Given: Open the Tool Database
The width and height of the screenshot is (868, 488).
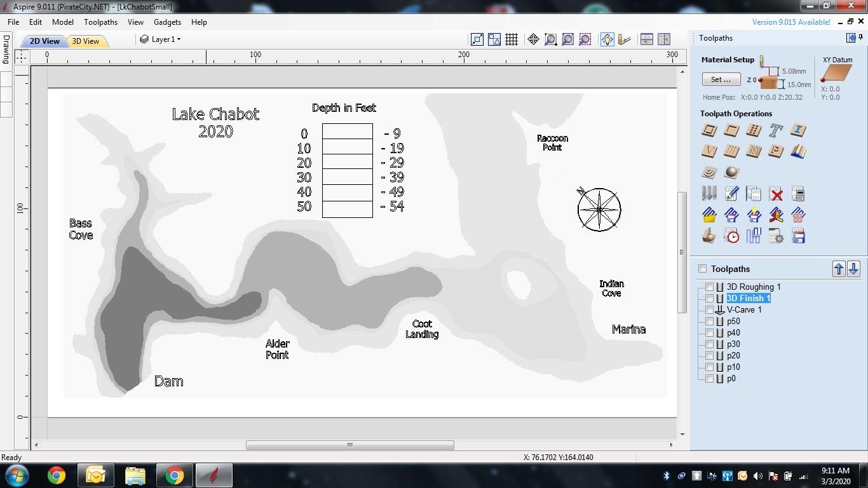Looking at the screenshot, I should coord(709,193).
